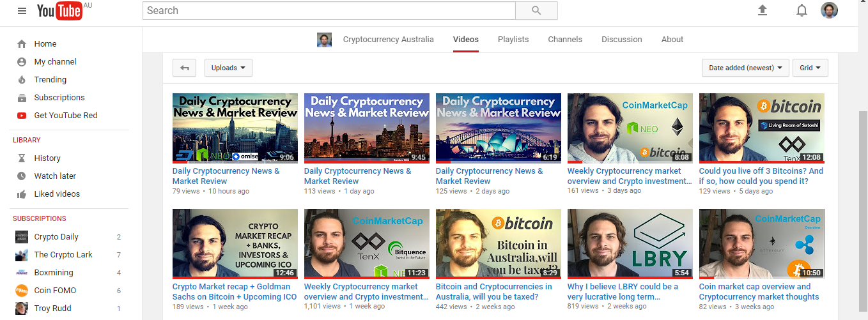Click the My channel person icon

(x=22, y=62)
